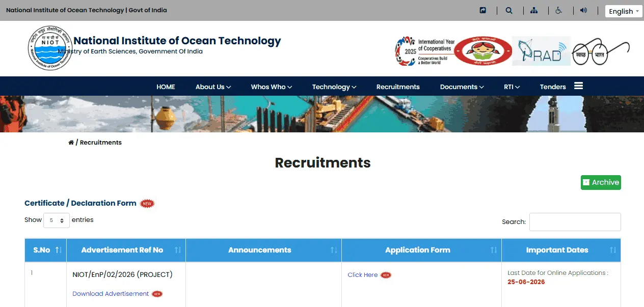Expand the Documents menu
Viewport: 644px width, 307px height.
462,87
